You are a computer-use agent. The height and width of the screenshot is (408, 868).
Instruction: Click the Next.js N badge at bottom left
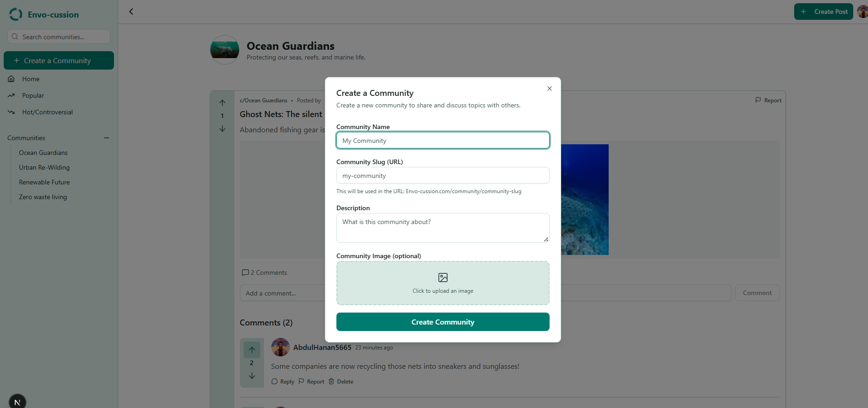pyautogui.click(x=18, y=402)
